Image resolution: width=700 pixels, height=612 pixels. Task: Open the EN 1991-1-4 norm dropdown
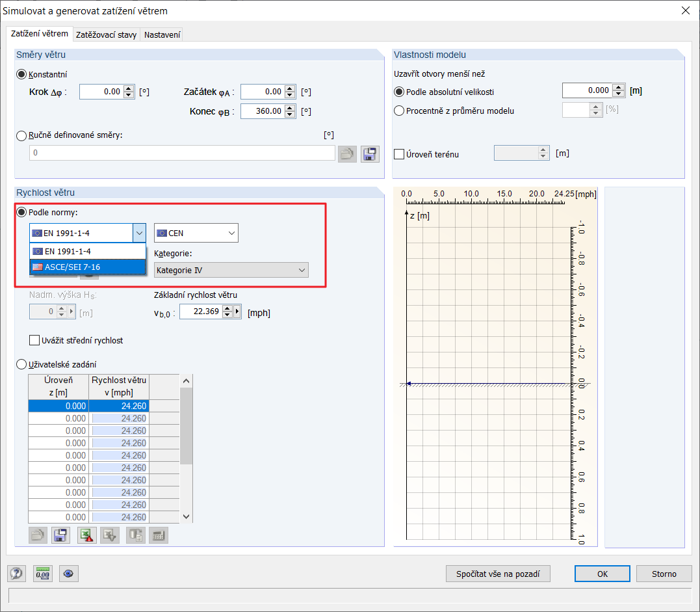tap(139, 233)
